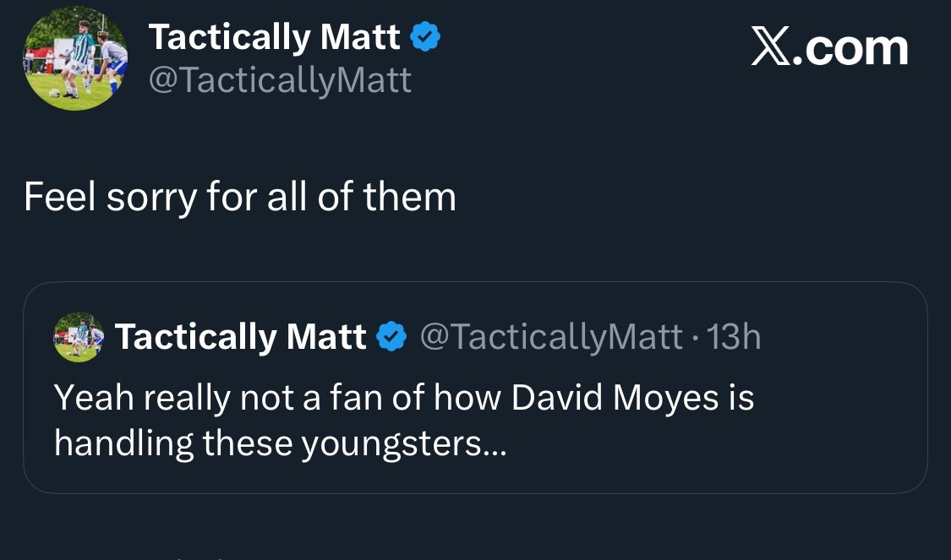Open the quoted tweet's 'Tactically Matt' name
Viewport: 951px width, 560px height.
[x=241, y=337]
